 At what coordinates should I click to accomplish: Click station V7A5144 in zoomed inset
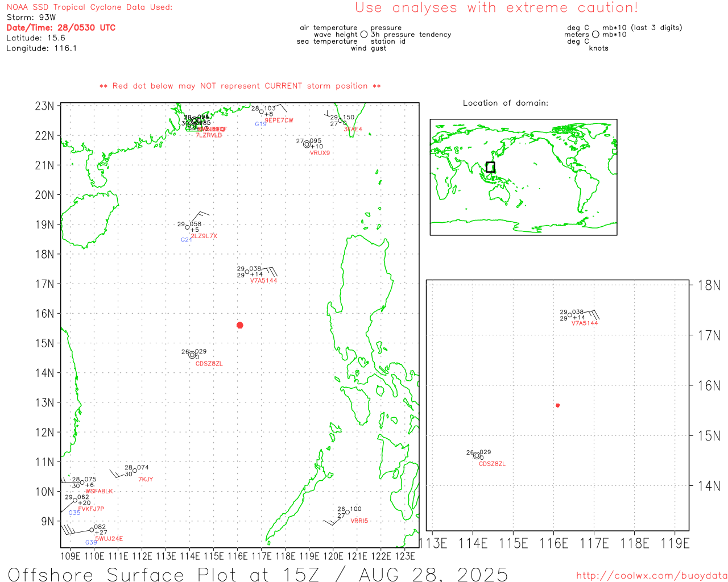pyautogui.click(x=585, y=323)
